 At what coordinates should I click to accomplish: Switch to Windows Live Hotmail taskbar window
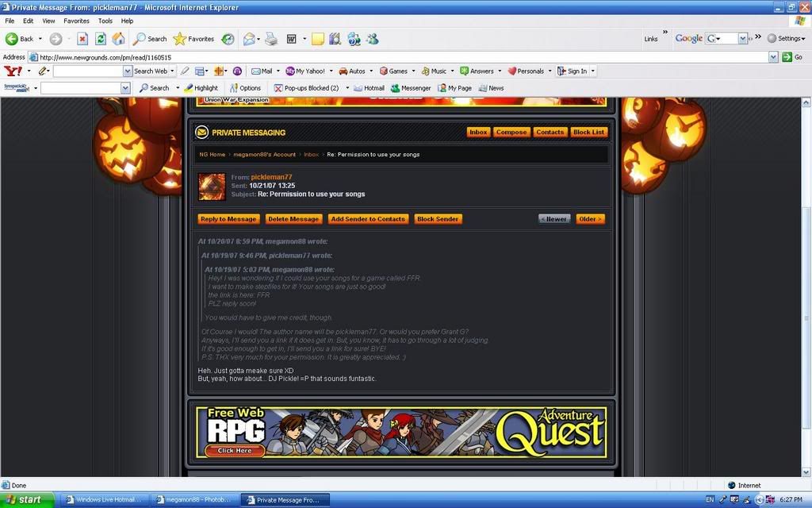(x=103, y=500)
